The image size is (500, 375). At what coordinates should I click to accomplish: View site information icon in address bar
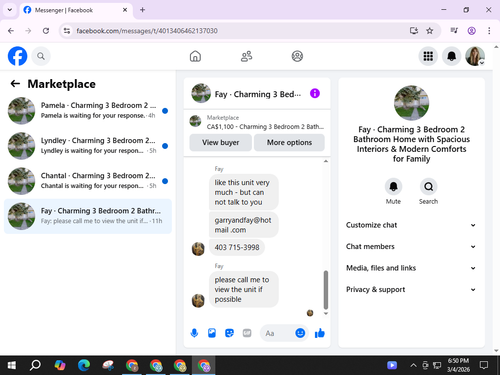pyautogui.click(x=67, y=31)
